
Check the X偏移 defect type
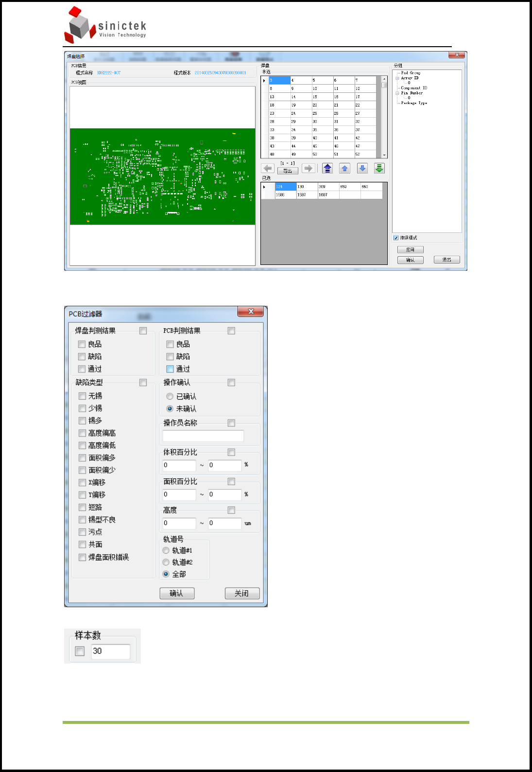[82, 482]
